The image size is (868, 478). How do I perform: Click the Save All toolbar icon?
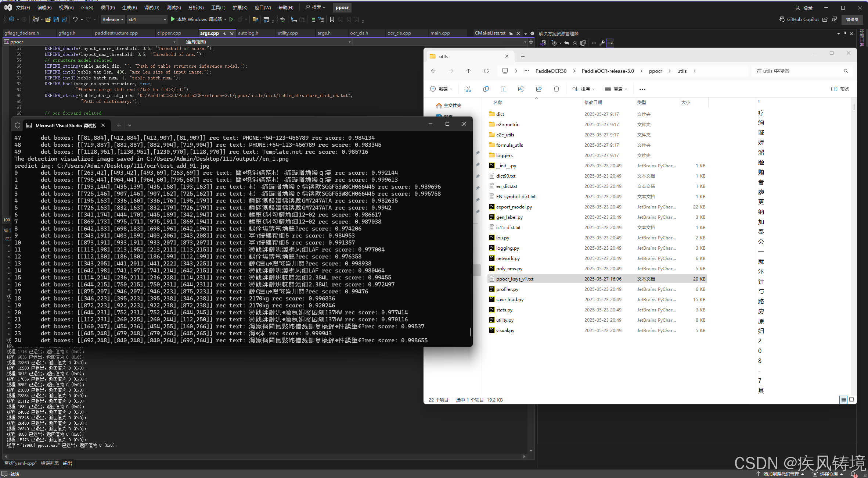pos(64,19)
